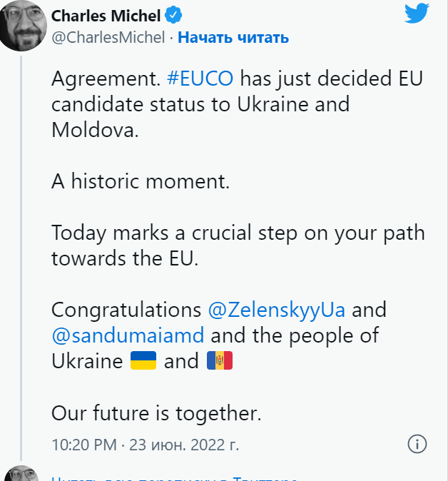Click the 'Congratulations' word in the tweet

click(x=126, y=310)
